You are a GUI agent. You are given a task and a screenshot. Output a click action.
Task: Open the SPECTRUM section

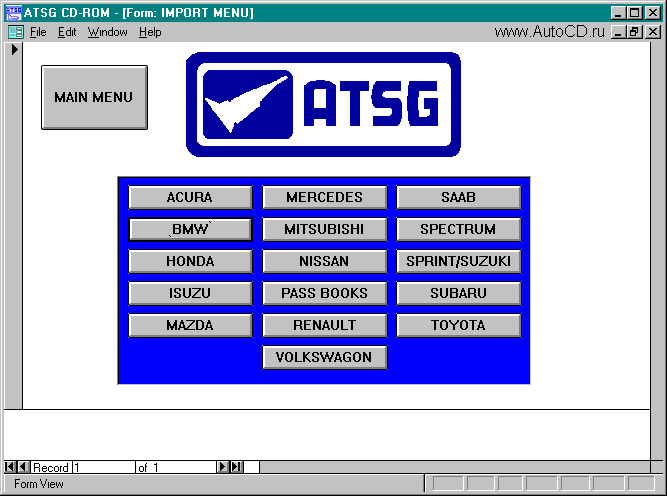pos(459,229)
